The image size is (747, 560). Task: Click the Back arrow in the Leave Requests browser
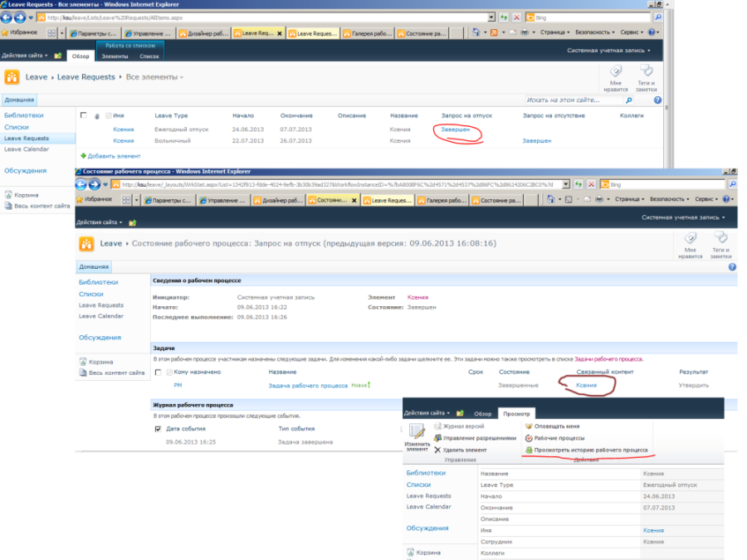7,17
